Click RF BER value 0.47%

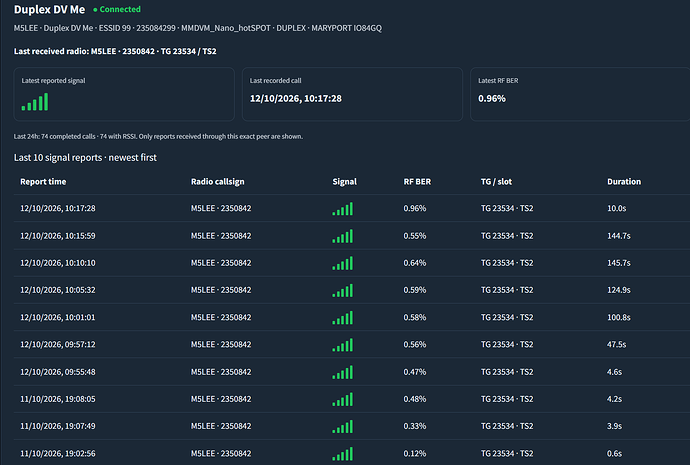click(415, 372)
